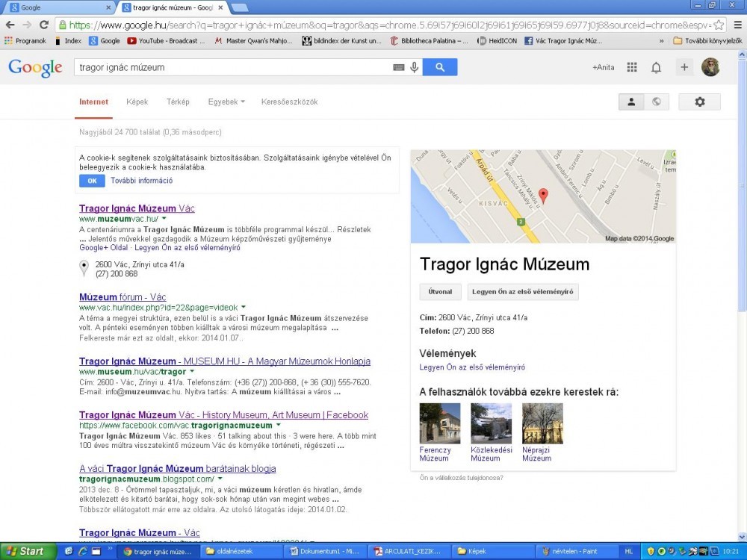Expand arrow next to www.muzeumvac.hu
Screen dimensions: 747x560
164,219
